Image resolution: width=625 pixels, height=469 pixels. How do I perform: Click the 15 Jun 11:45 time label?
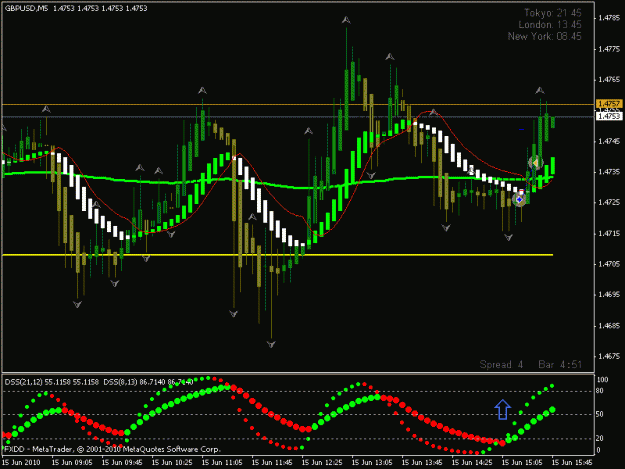272,462
